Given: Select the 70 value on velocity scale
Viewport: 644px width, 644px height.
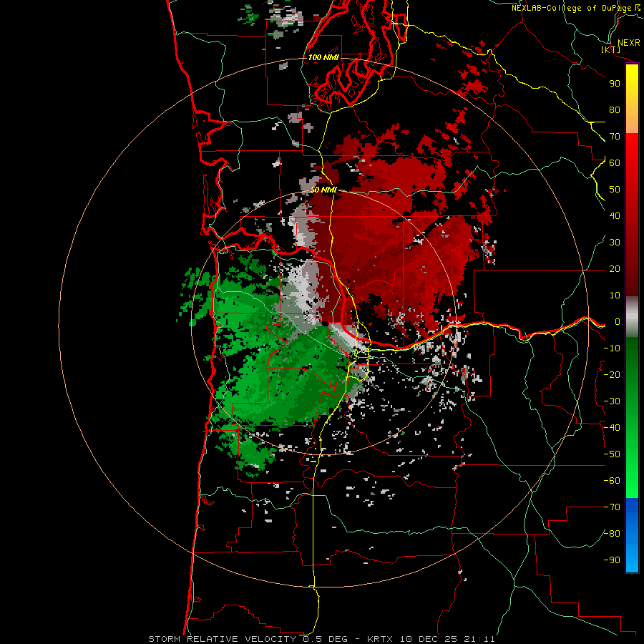Looking at the screenshot, I should 615,137.
